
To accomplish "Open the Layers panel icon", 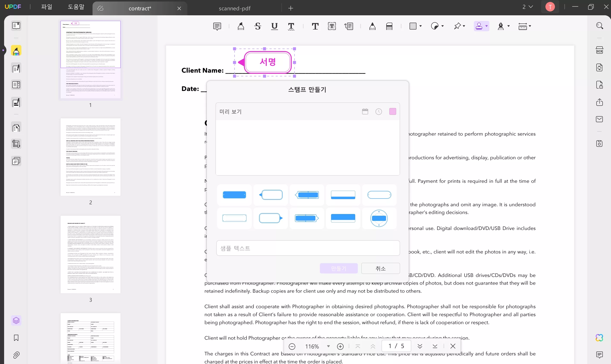I will point(16,320).
